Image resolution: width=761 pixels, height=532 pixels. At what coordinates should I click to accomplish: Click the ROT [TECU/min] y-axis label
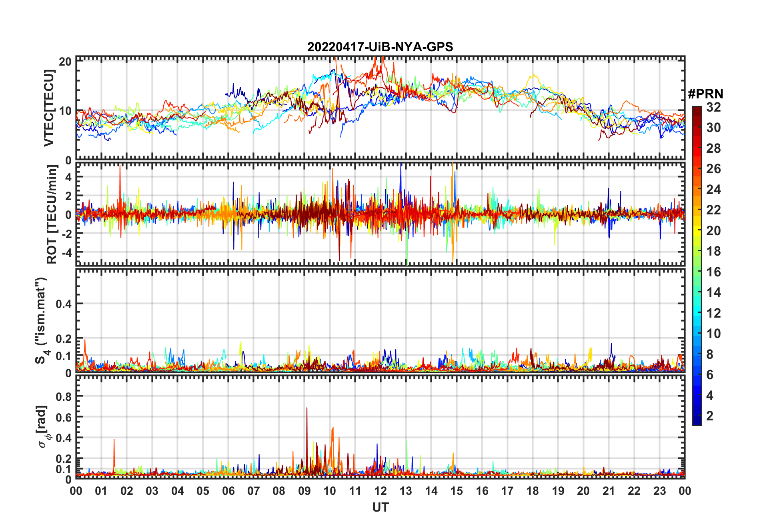[52, 214]
